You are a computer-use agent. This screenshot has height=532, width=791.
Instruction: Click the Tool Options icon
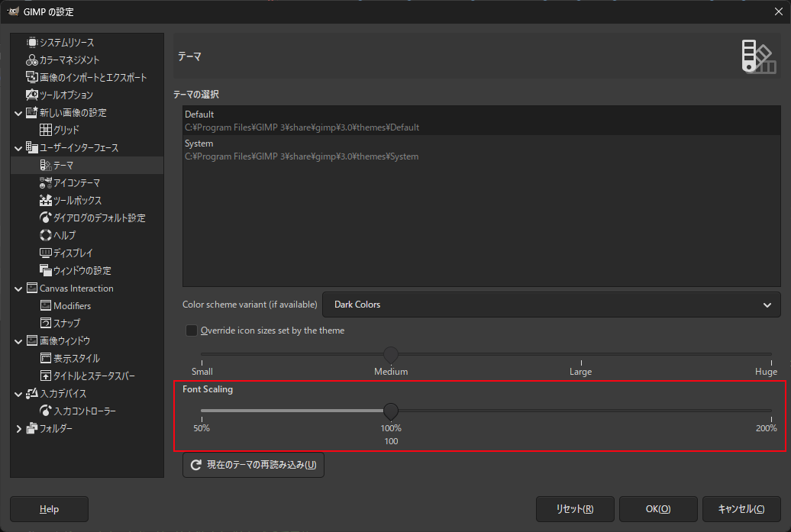coord(32,95)
